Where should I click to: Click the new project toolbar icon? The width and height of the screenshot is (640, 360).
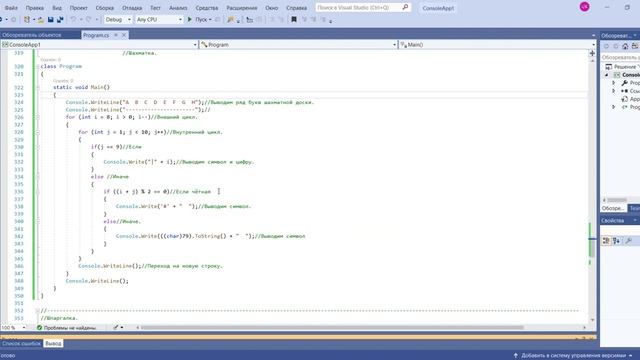[x=27, y=20]
